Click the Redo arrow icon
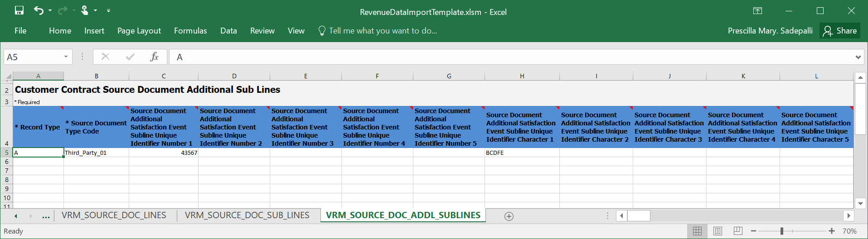 (63, 10)
